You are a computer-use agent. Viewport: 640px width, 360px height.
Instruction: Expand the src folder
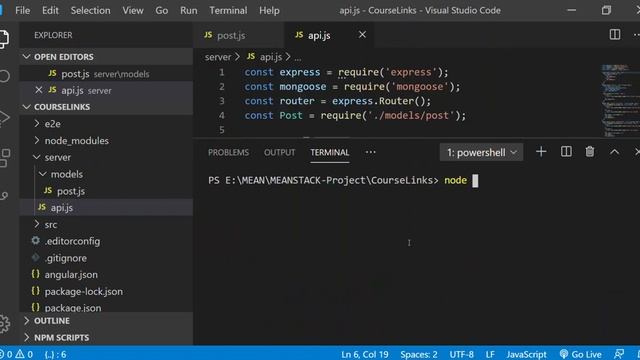[x=51, y=224]
